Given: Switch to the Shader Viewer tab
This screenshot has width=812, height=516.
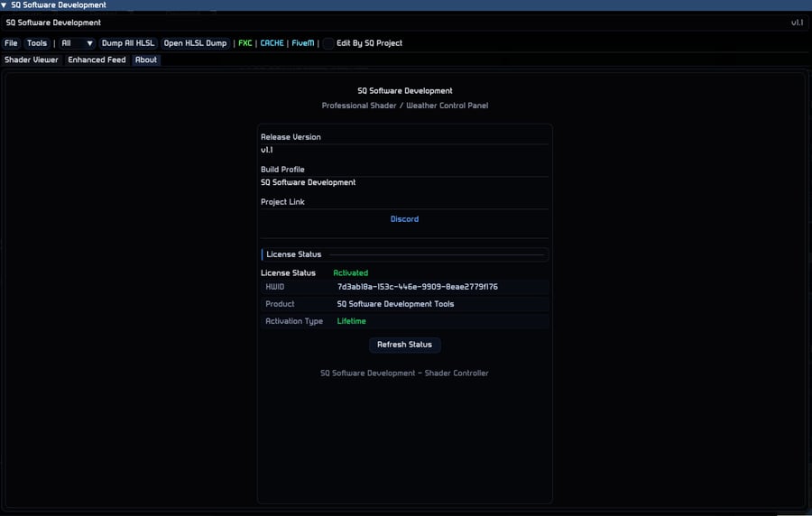Looking at the screenshot, I should click(32, 60).
